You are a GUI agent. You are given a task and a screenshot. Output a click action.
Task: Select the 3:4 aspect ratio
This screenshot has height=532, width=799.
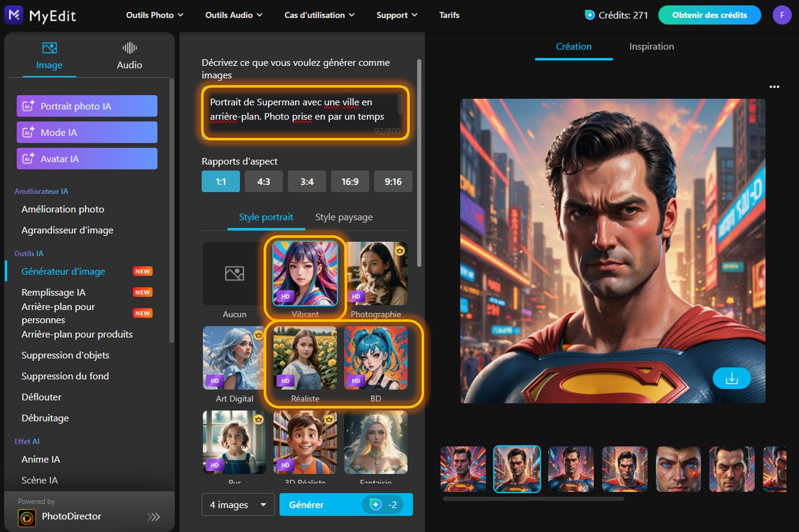pos(307,181)
